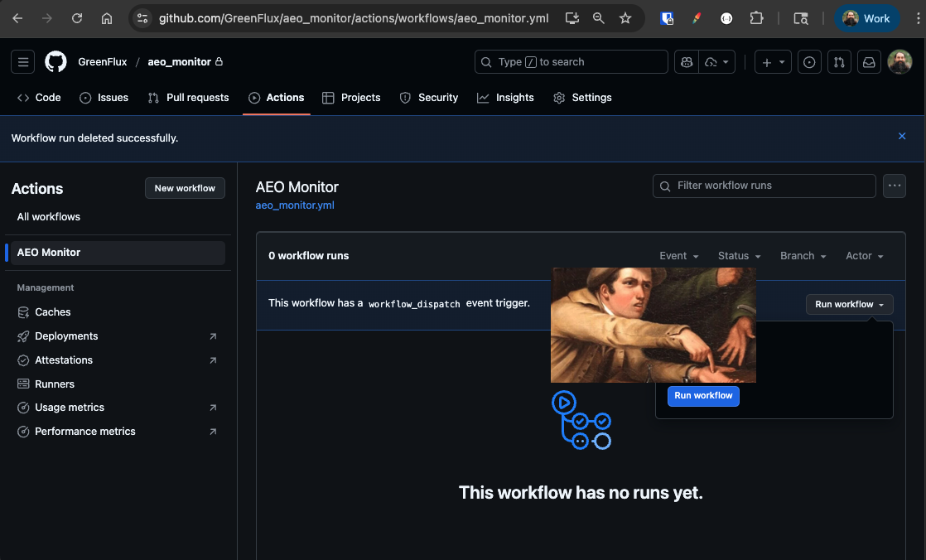
Task: Open the Branch filter dropdown
Action: [802, 256]
